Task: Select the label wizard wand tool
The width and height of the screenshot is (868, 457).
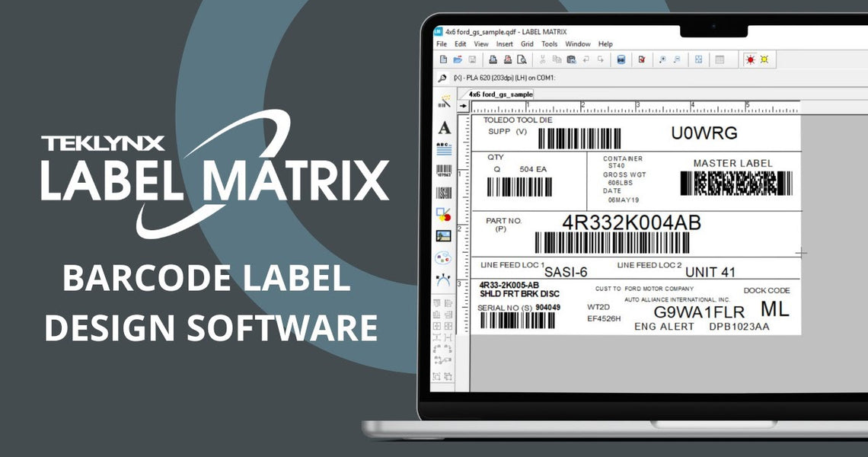Action: point(444,101)
